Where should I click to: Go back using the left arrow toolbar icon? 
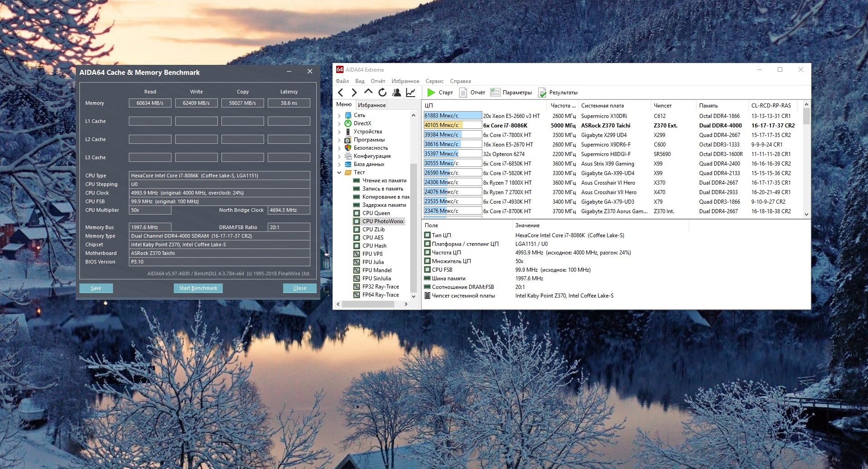coord(341,93)
